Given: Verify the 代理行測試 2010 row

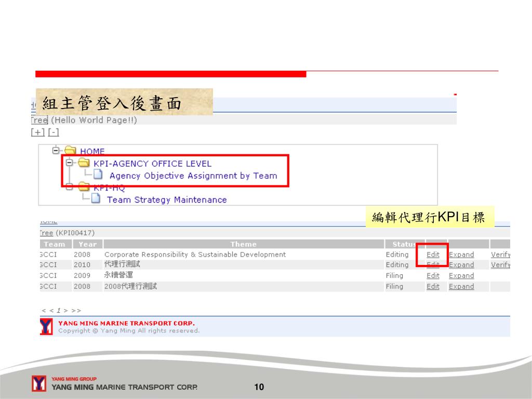Looking at the screenshot, I should click(500, 265).
